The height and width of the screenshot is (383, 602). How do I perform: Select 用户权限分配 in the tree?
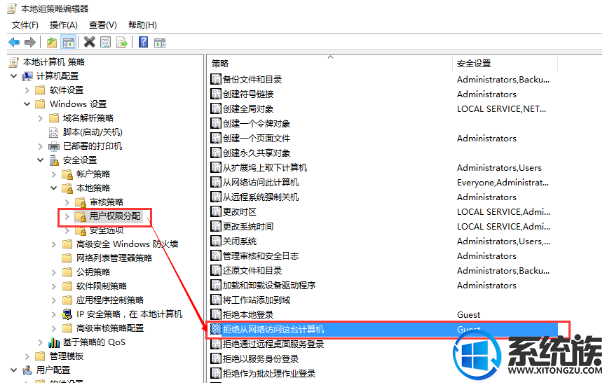[x=115, y=216]
